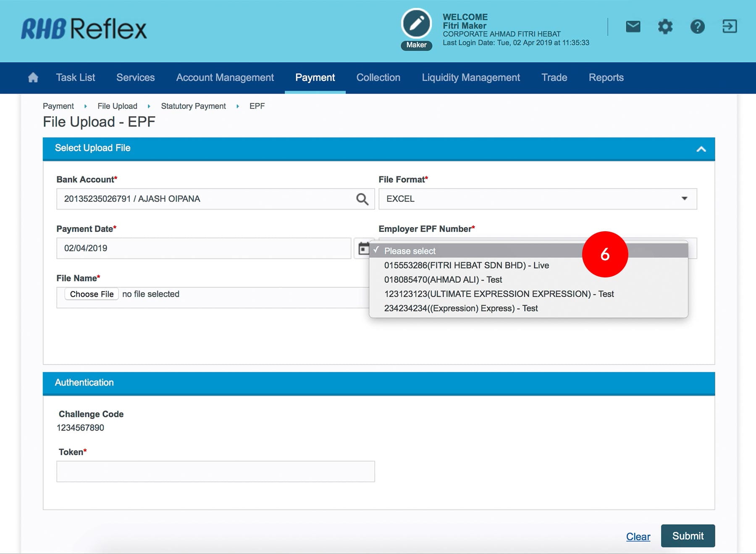Click into the Token input field
This screenshot has height=554, width=756.
point(215,471)
